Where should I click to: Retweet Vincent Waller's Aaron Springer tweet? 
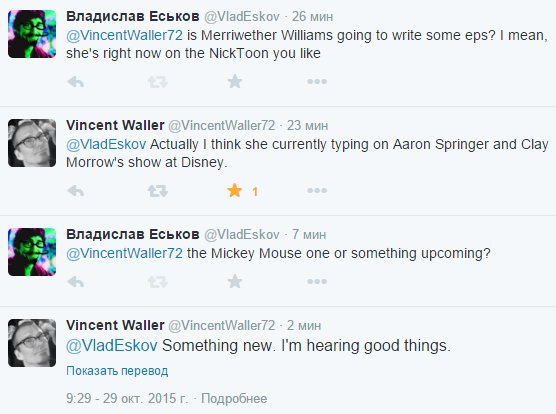(x=157, y=191)
